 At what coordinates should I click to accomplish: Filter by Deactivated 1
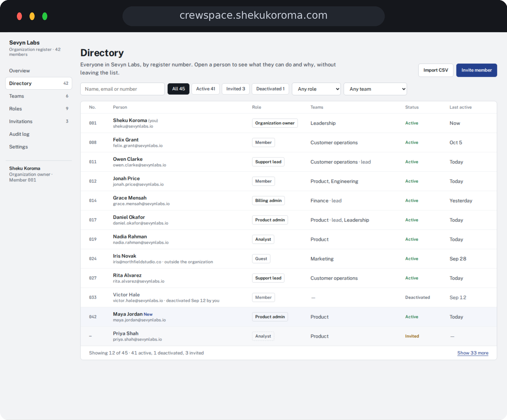(x=270, y=89)
